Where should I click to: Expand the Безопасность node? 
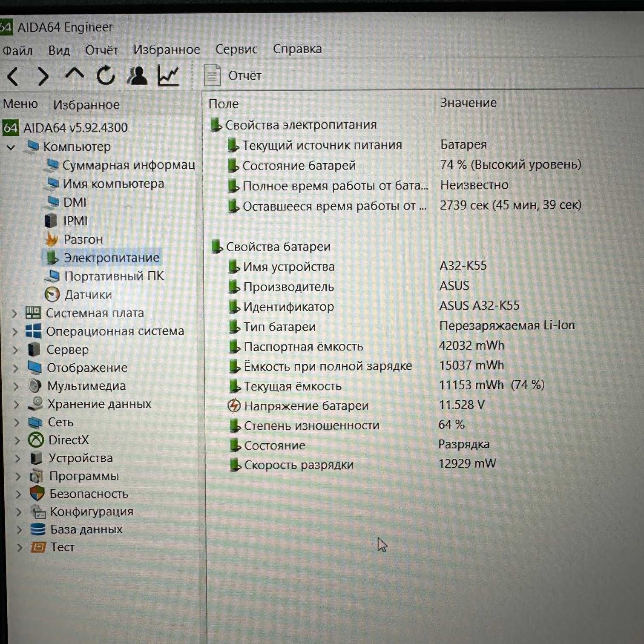pyautogui.click(x=18, y=494)
